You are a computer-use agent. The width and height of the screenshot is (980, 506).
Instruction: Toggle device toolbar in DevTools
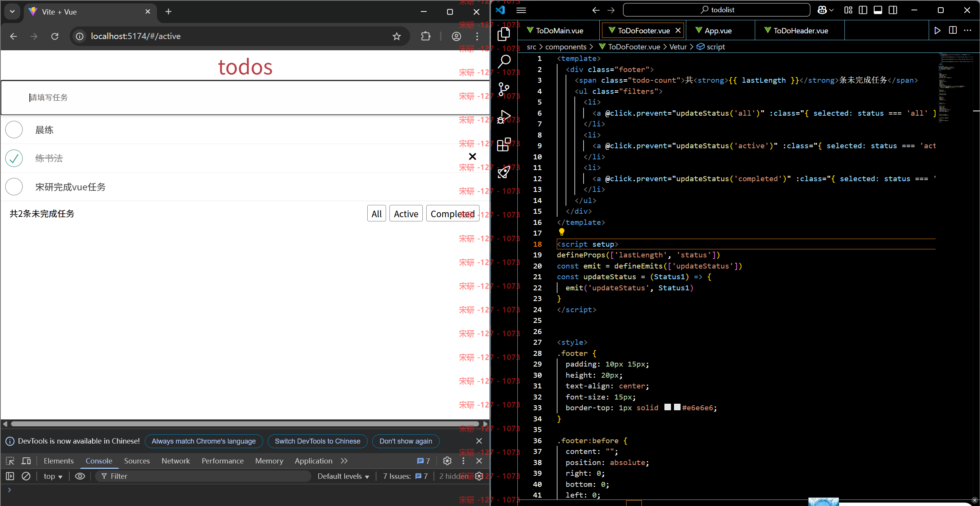coord(26,461)
